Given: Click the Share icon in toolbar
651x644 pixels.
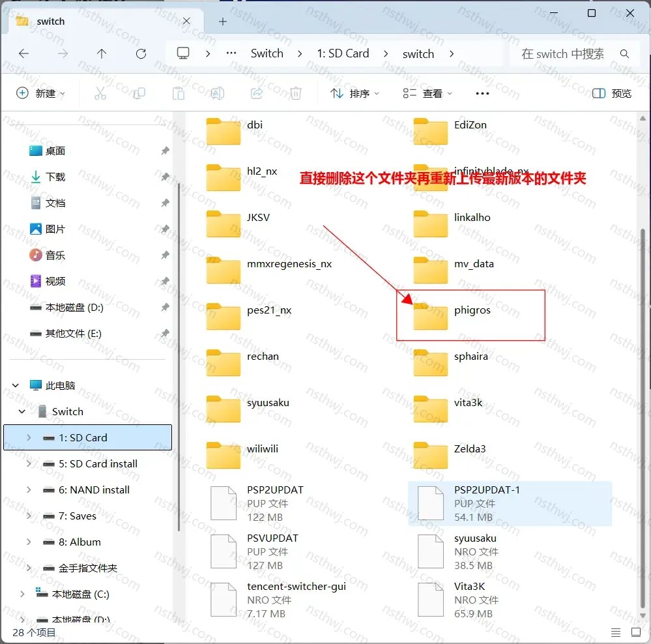Looking at the screenshot, I should 257,93.
